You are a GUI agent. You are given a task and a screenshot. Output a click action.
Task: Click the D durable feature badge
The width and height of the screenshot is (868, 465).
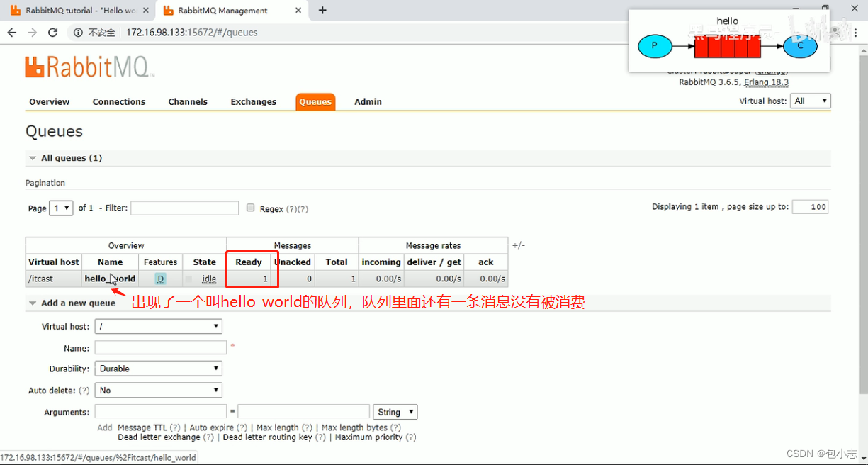(x=161, y=279)
